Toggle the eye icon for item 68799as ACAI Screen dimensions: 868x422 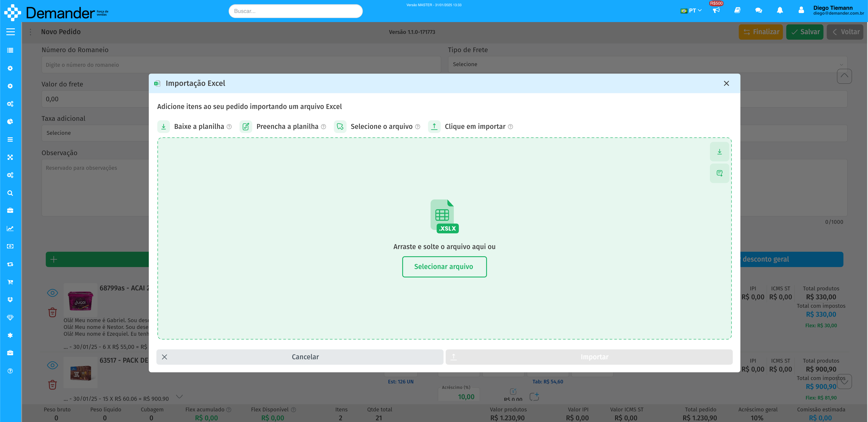click(x=52, y=293)
